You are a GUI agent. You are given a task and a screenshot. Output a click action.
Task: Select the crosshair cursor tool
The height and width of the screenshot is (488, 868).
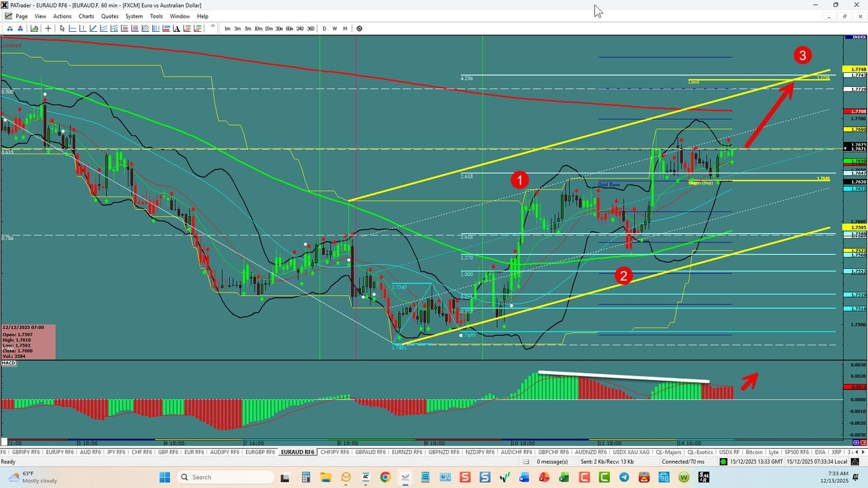pos(48,28)
